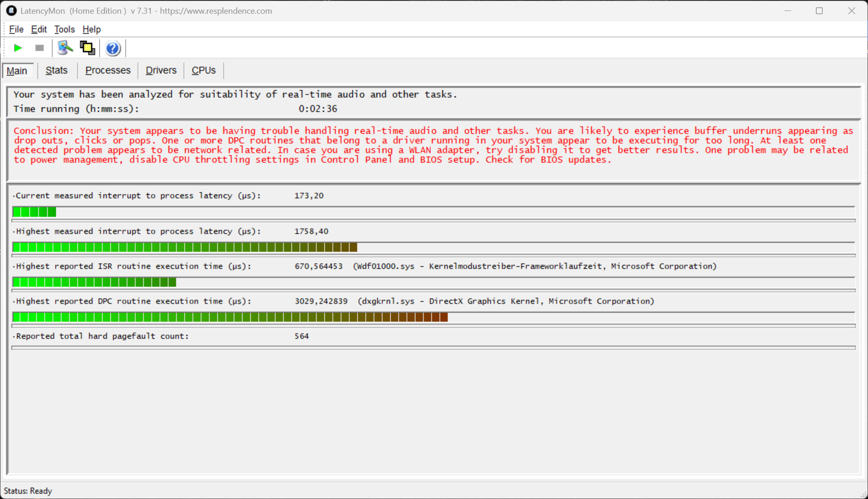This screenshot has height=499, width=868.
Task: Open options via the monitor-and-brush toolbar icon
Action: [65, 48]
